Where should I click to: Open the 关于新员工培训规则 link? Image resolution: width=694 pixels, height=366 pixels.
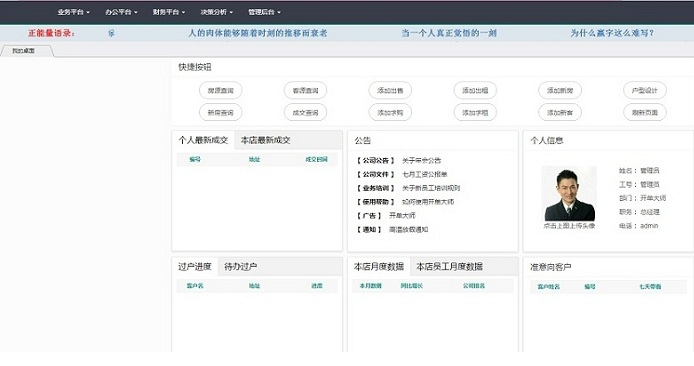[431, 188]
